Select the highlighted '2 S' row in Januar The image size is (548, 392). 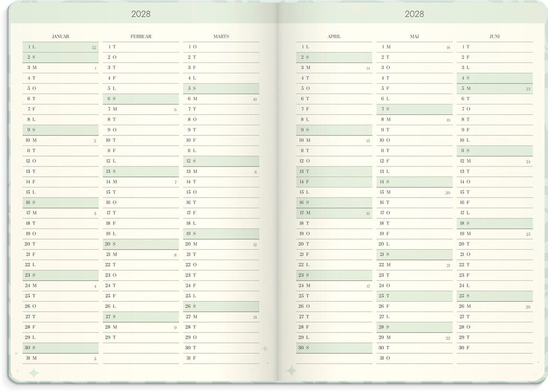tap(60, 57)
